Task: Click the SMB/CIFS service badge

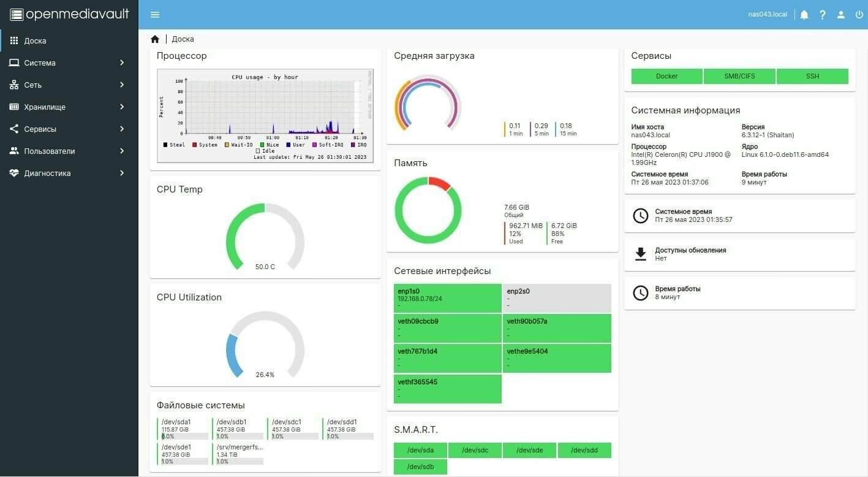Action: 739,76
